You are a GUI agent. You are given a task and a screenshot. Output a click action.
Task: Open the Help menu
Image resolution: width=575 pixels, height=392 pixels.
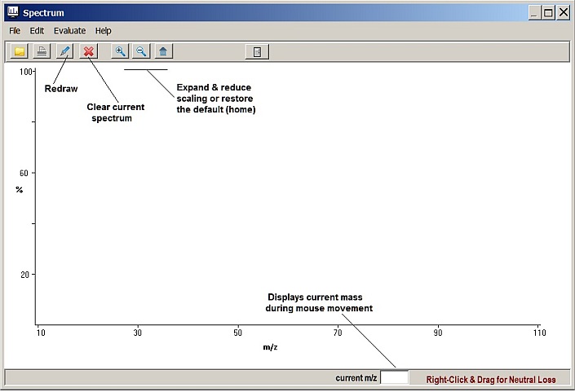point(103,30)
